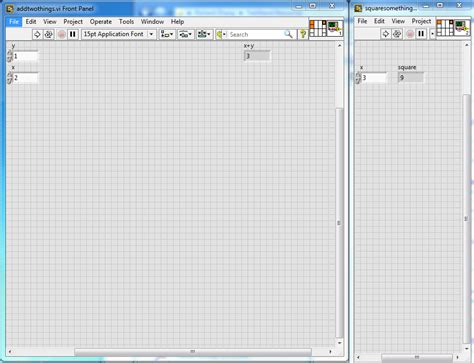Click the addtwothings VI icon thumbnail
The image size is (474, 363).
335,28
